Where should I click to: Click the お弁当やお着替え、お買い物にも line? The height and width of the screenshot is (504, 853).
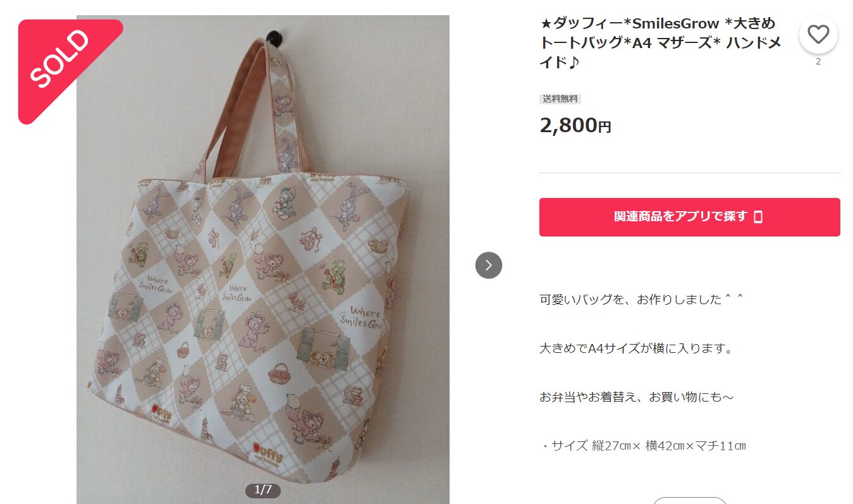636,397
